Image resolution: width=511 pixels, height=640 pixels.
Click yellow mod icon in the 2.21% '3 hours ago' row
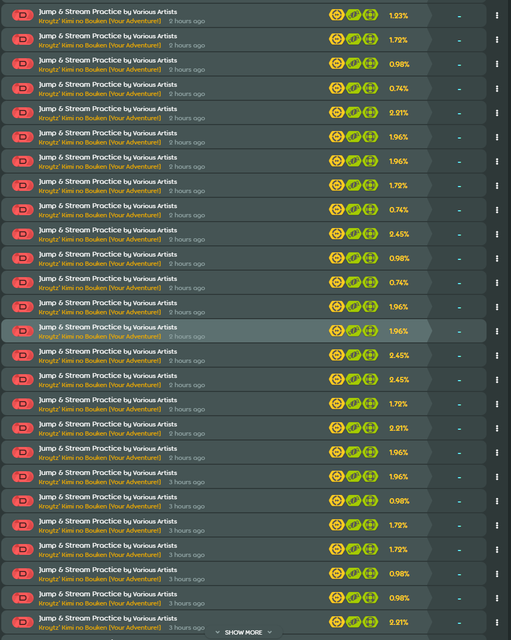(337, 622)
